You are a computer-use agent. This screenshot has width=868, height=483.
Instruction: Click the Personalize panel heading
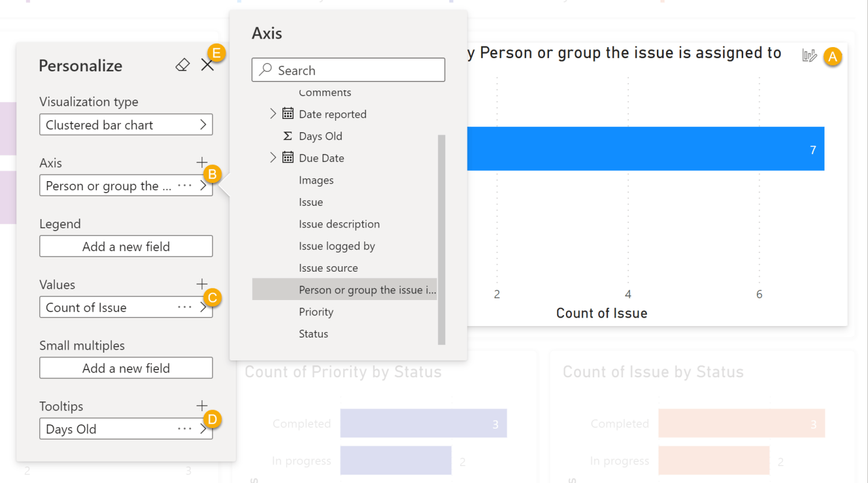(80, 66)
